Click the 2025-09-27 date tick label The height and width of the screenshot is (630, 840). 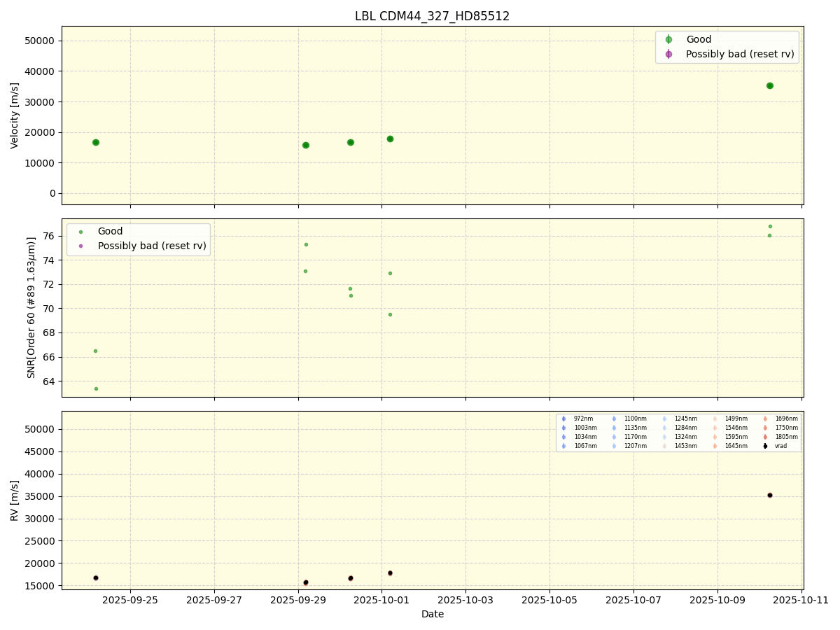214,600
